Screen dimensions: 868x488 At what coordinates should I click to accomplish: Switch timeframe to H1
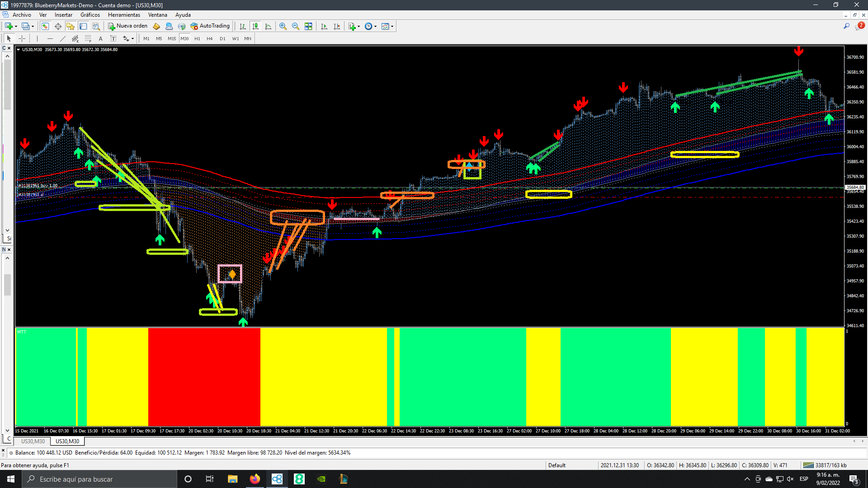(x=197, y=39)
